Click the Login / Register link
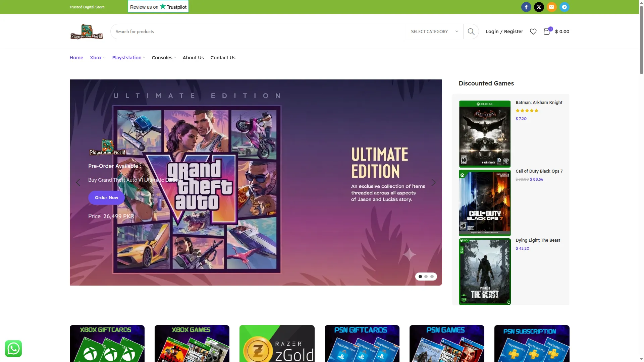 (x=504, y=32)
